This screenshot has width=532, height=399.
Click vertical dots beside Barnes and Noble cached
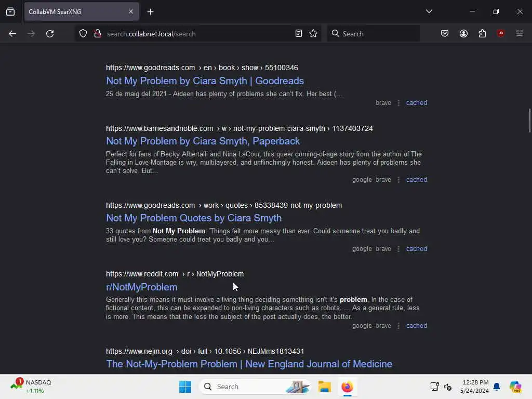(398, 180)
